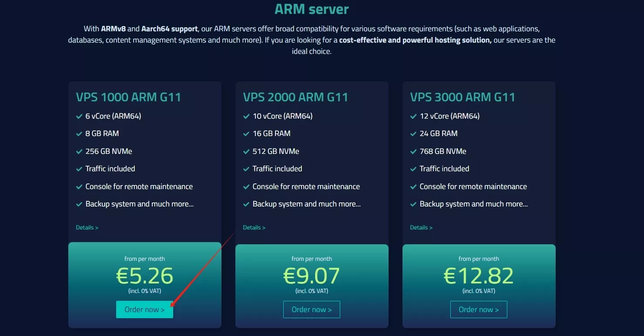Click the checkmark beside 512 GB NVMe
The image size is (644, 336).
[x=246, y=152]
